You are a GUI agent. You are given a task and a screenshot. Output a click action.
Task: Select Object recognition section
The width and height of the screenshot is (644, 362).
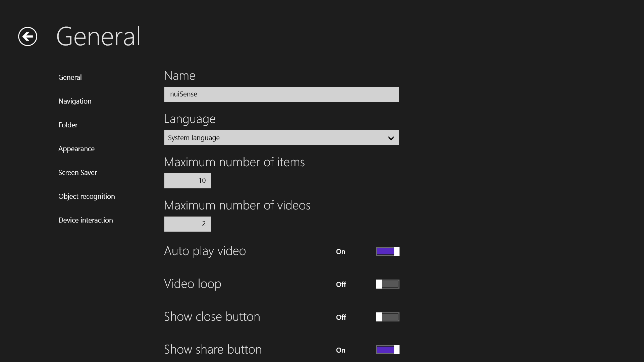(87, 196)
